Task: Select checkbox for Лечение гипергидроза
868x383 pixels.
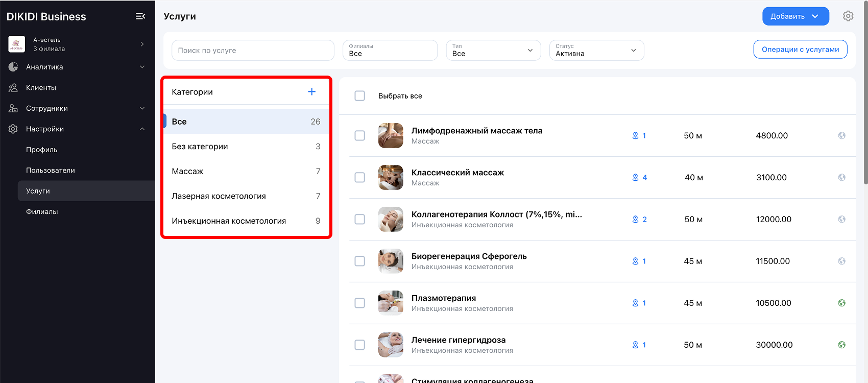Action: coord(360,345)
